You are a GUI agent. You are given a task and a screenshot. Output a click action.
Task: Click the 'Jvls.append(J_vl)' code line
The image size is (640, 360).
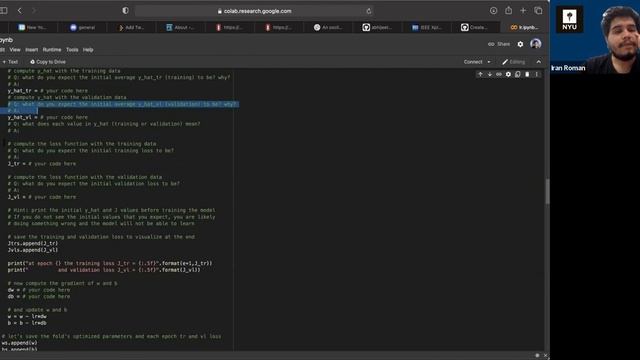point(33,250)
